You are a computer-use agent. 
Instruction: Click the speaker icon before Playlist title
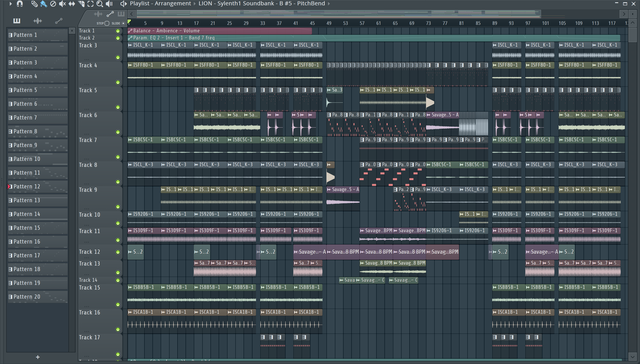point(124,4)
